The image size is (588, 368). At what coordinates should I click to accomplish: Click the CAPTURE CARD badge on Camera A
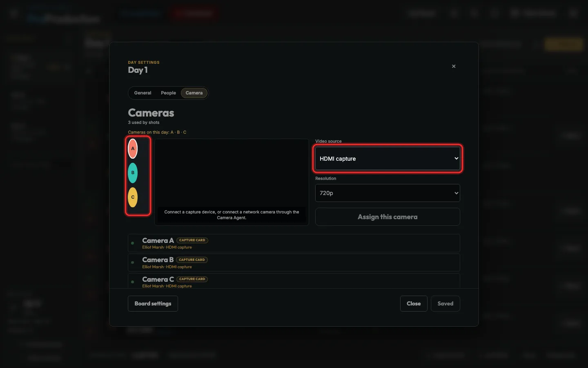(192, 240)
